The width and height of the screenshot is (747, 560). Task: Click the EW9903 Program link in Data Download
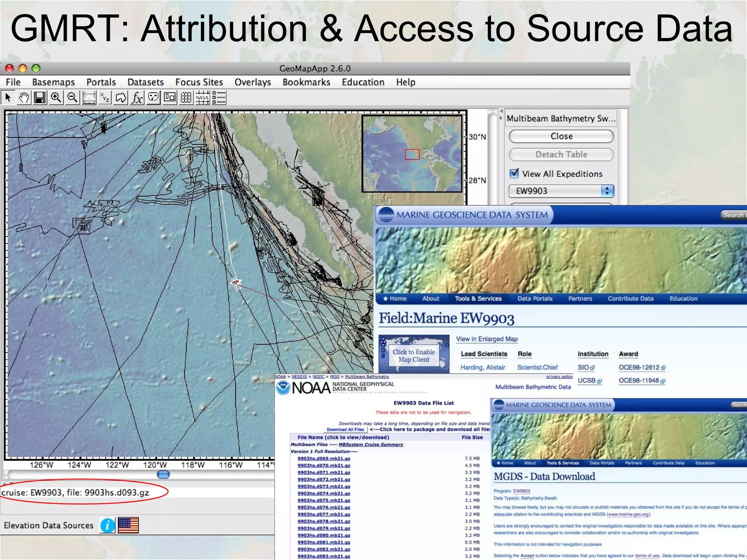pyautogui.click(x=522, y=491)
